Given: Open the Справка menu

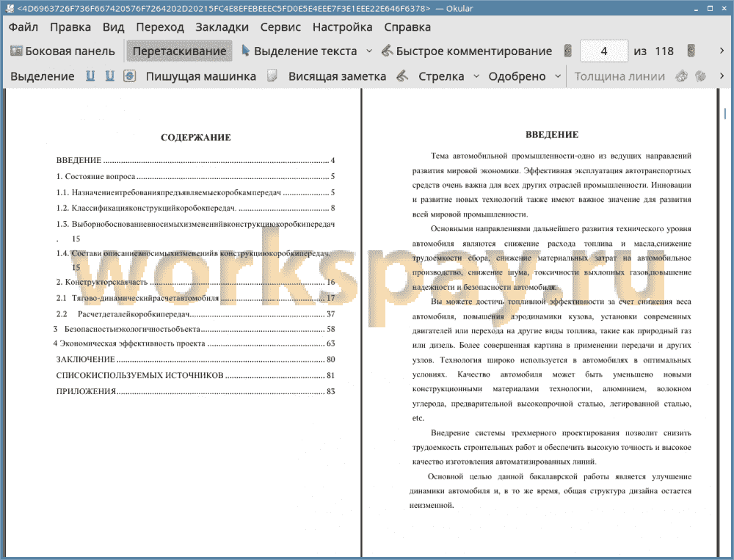Looking at the screenshot, I should coord(407,27).
